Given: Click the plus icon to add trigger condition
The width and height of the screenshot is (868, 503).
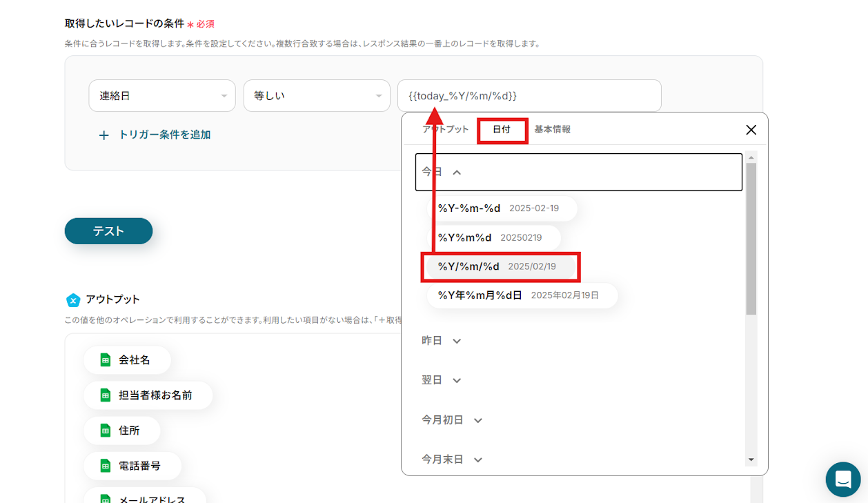Looking at the screenshot, I should point(103,135).
